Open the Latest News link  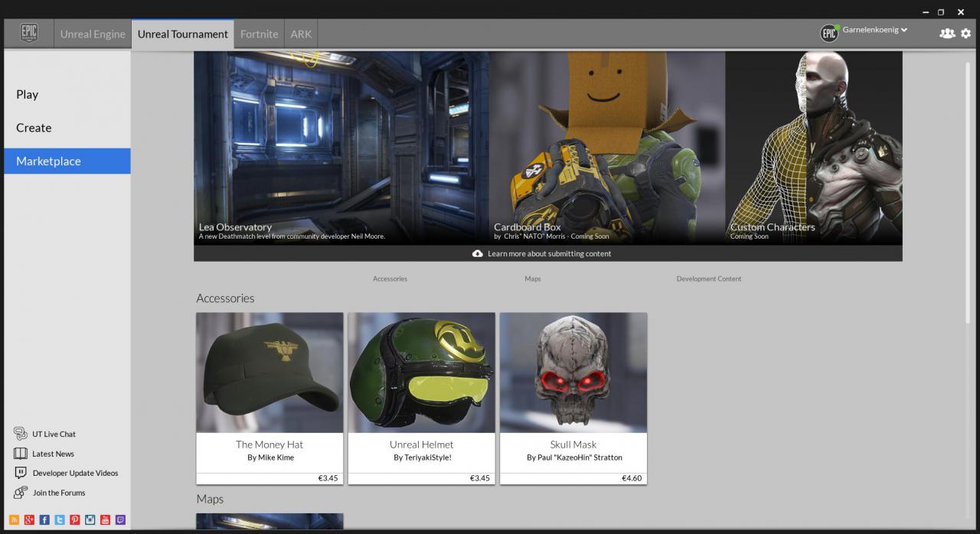coord(53,454)
